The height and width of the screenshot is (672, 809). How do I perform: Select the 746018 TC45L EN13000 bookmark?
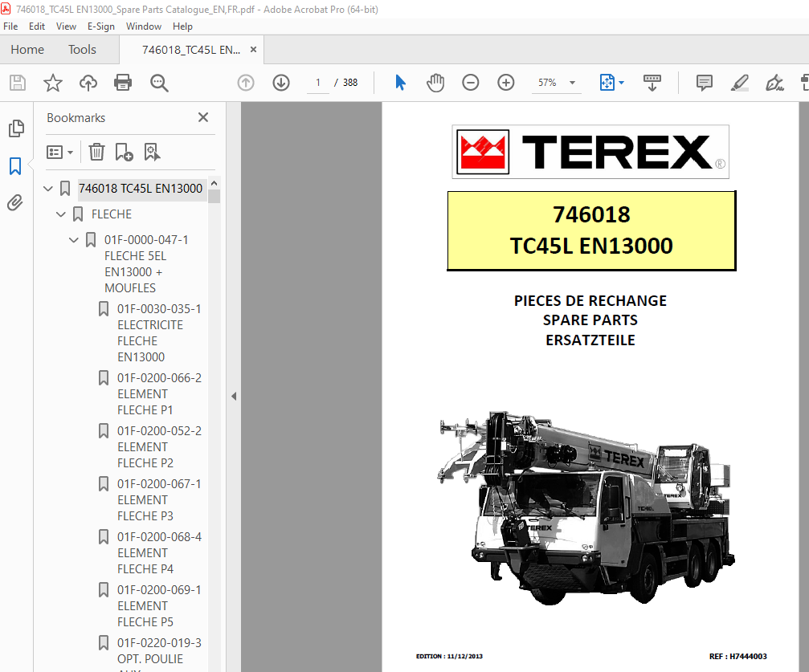click(141, 189)
